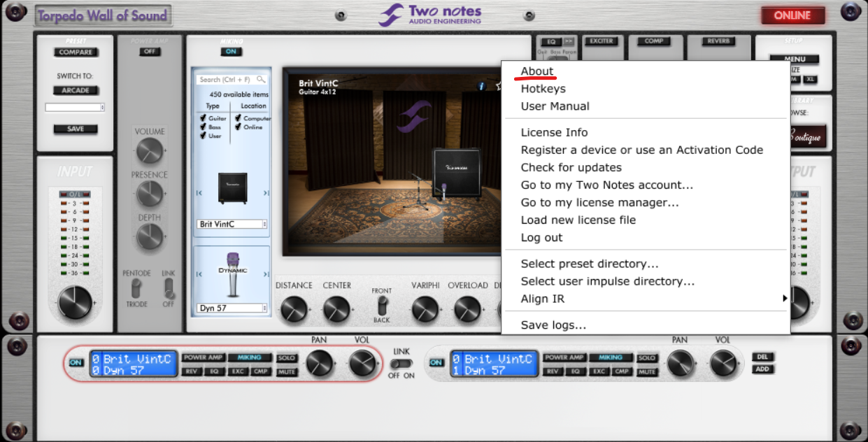Click the COMPARE preset button
This screenshot has width=868, height=442.
(x=76, y=52)
